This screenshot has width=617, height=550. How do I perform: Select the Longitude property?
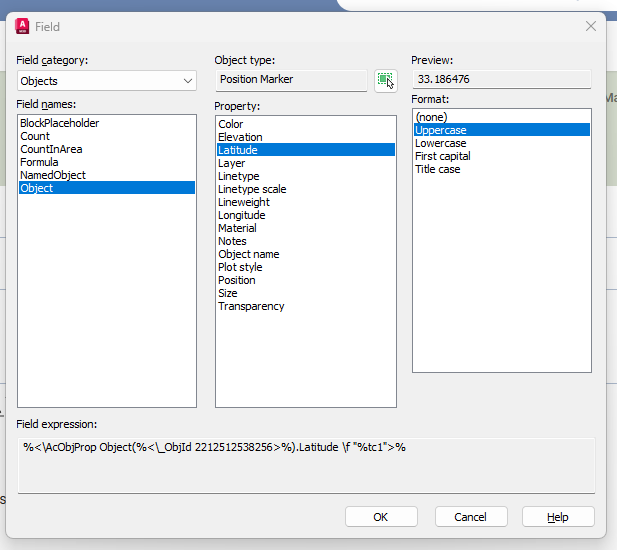241,215
